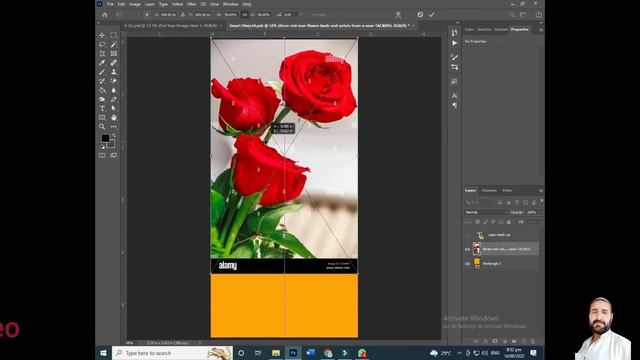Viewport: 640px width, 360px height.
Task: Select the Clone Stamp tool
Action: tap(114, 72)
